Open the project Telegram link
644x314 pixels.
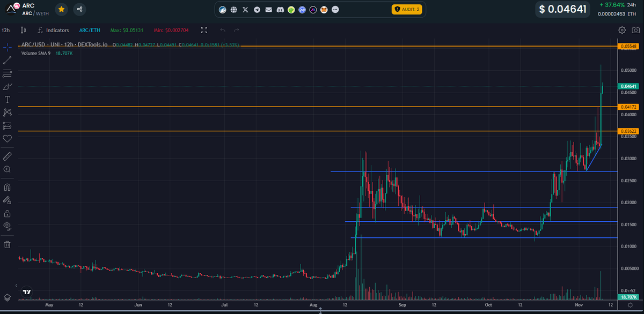(x=257, y=10)
